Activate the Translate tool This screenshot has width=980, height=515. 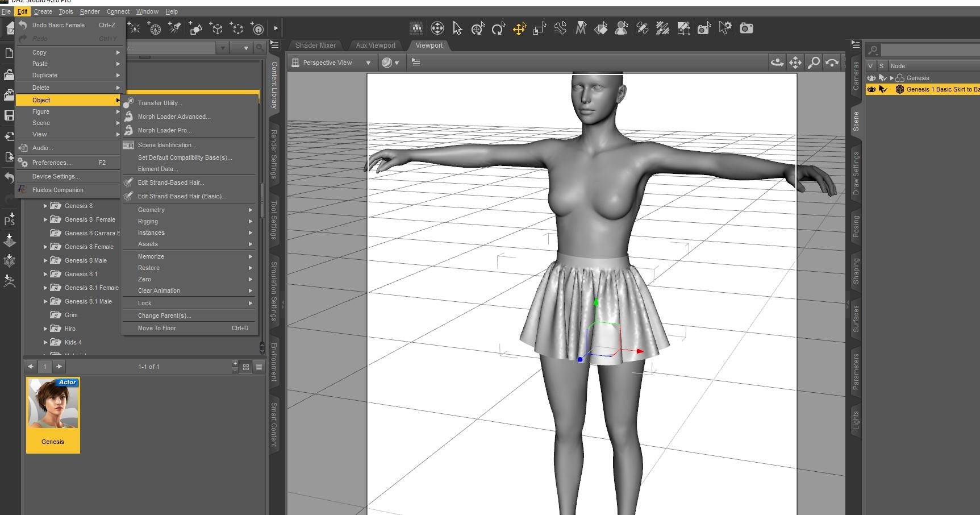tap(519, 28)
